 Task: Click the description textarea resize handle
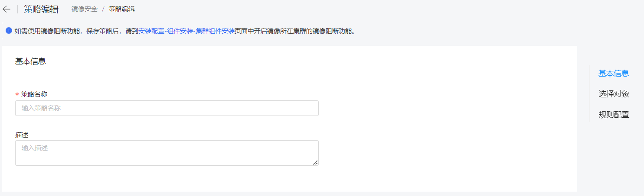point(315,162)
